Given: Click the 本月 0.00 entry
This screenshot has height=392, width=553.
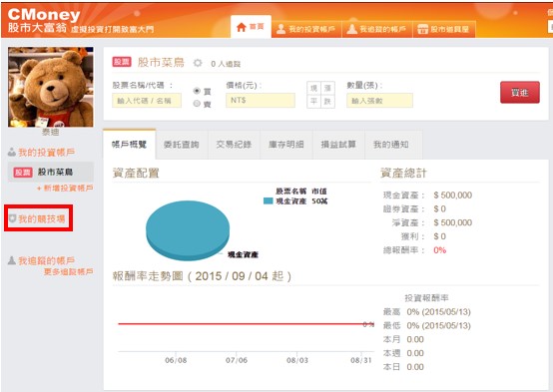Looking at the screenshot, I should coord(403,339).
